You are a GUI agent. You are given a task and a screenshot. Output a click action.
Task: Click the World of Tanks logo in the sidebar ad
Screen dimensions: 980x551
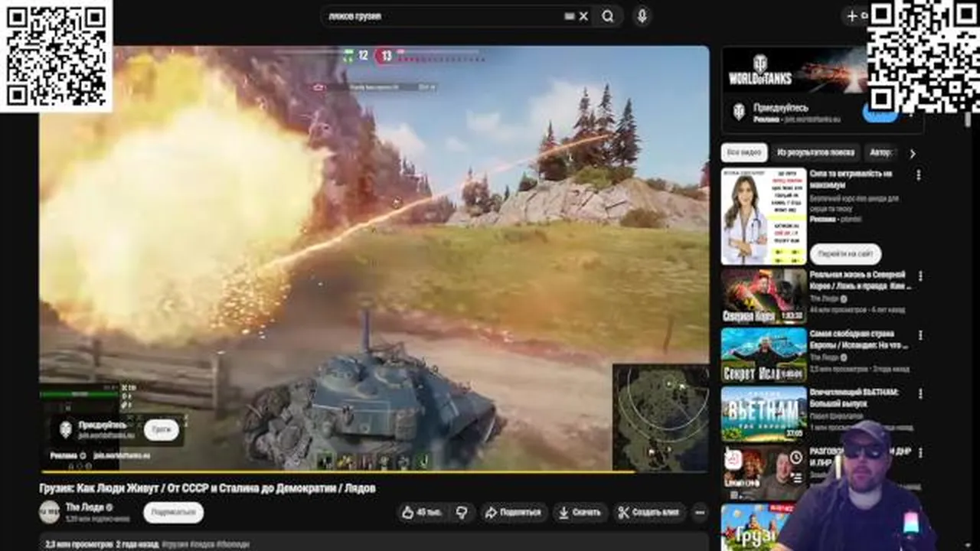739,112
